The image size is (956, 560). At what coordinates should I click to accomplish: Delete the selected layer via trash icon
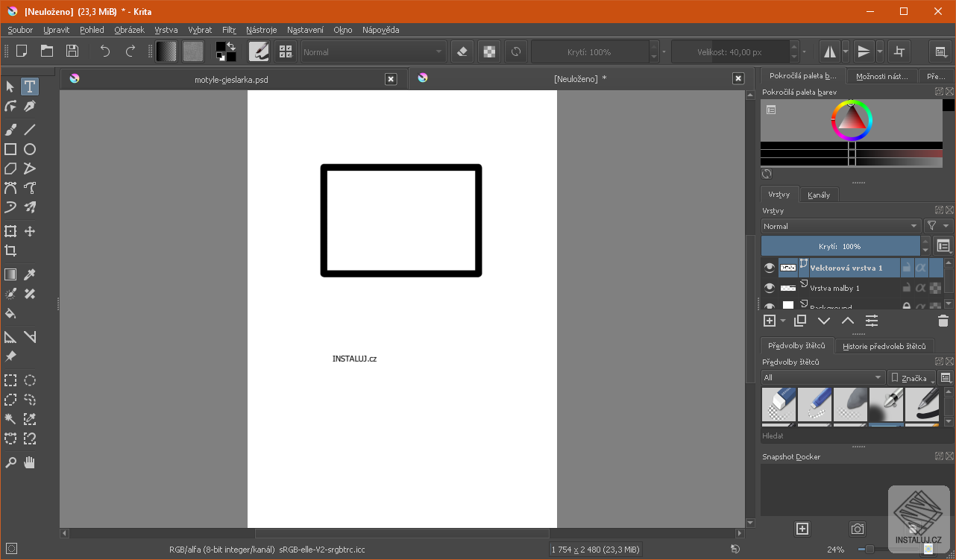943,320
